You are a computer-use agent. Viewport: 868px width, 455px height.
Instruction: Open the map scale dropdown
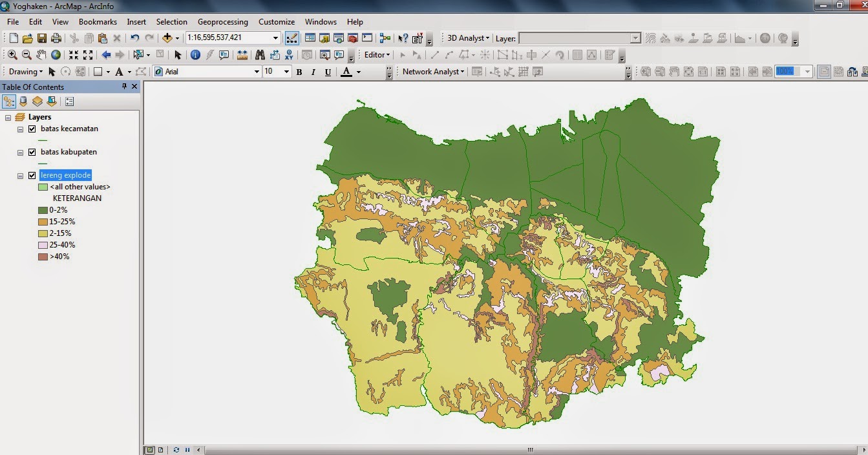[276, 38]
